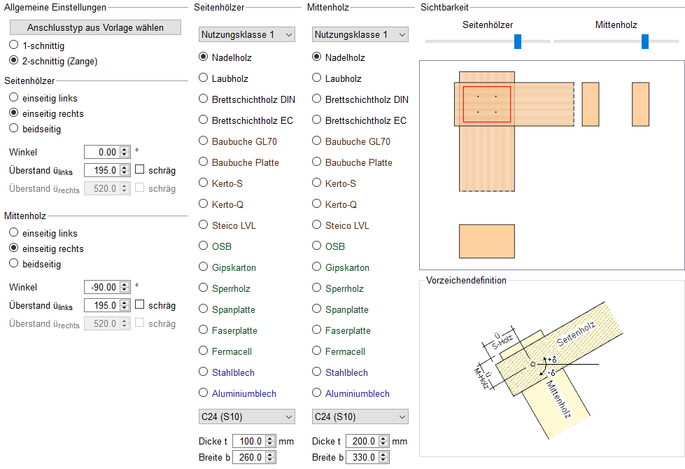Tick 'schräg' checkbox for Mittenholz Überstand links
Image resolution: width=685 pixels, height=469 pixels.
pos(141,305)
